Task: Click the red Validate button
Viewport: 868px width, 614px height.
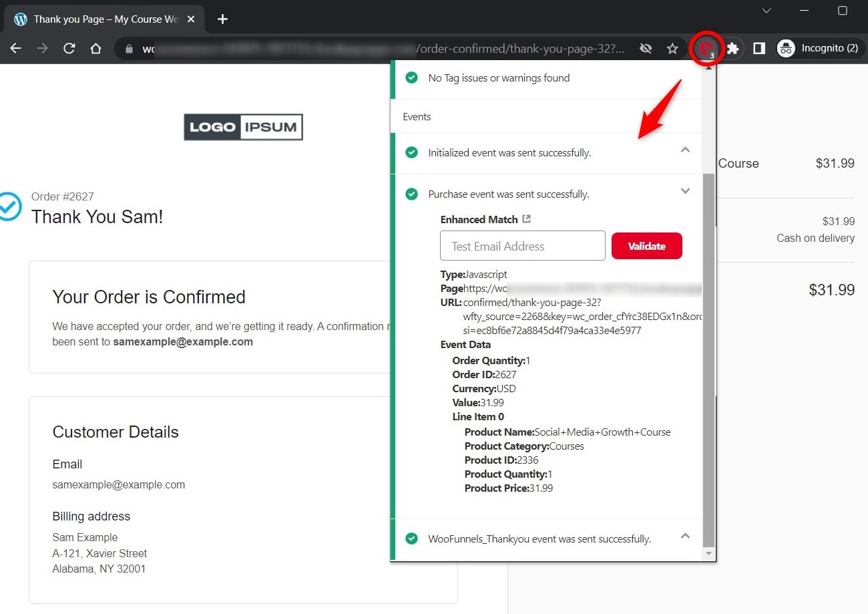Action: pos(646,245)
